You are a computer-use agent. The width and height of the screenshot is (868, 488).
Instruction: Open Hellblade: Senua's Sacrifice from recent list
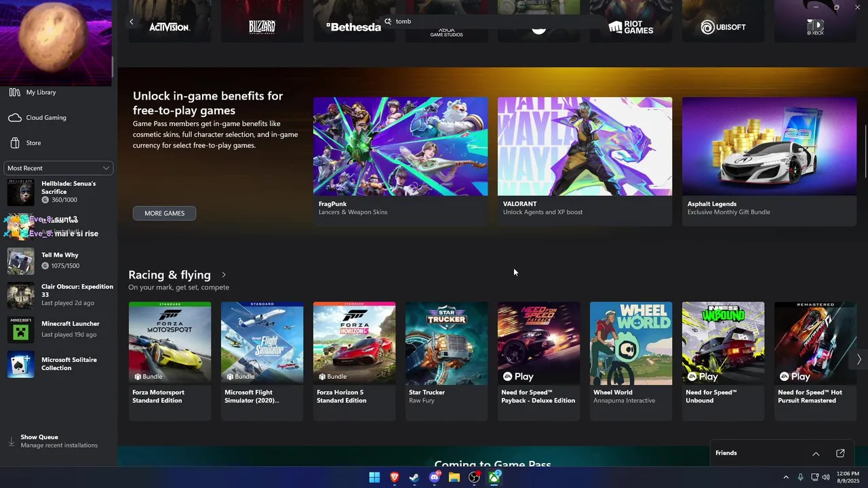click(x=58, y=192)
